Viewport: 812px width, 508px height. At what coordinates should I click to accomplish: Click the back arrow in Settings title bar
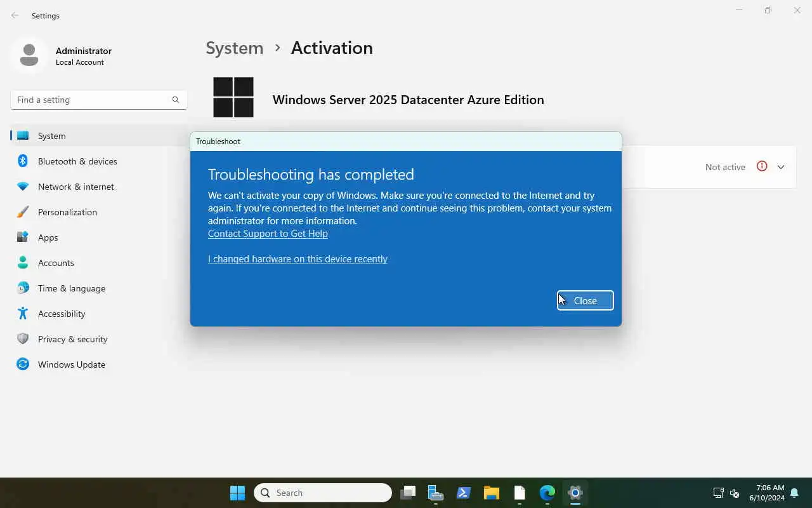[x=15, y=15]
